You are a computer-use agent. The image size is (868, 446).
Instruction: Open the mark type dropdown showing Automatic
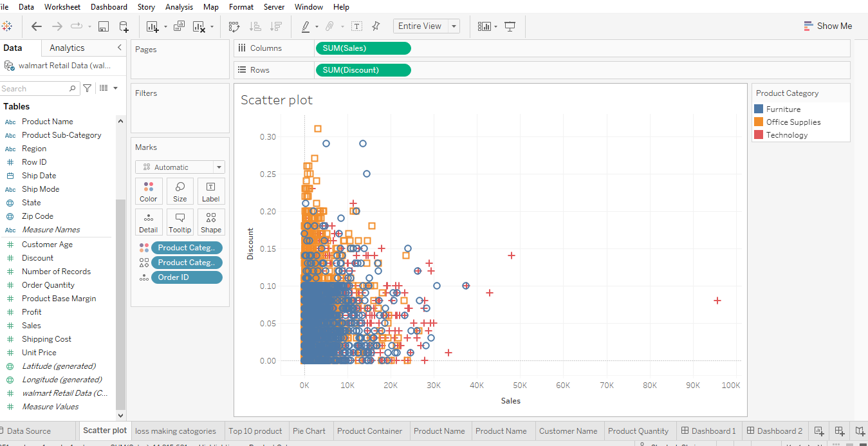point(180,167)
